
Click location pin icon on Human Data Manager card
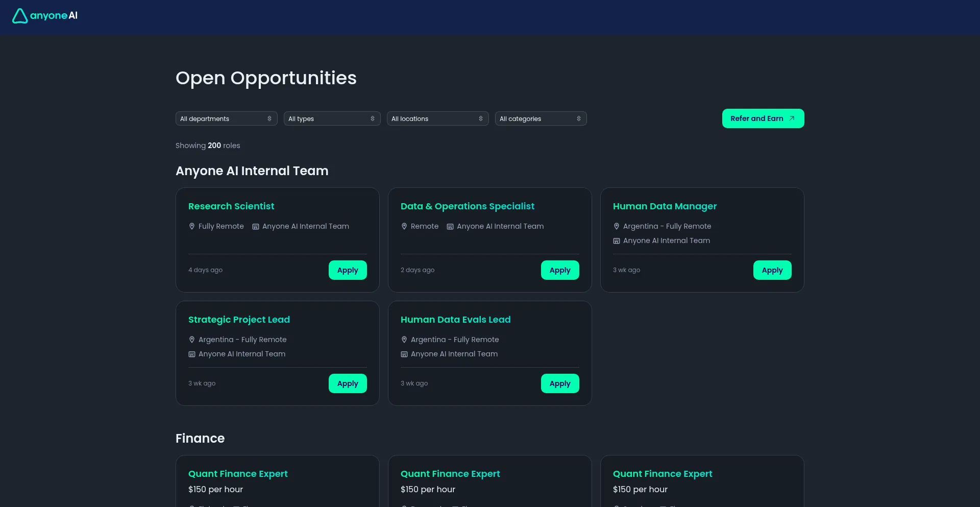tap(617, 226)
